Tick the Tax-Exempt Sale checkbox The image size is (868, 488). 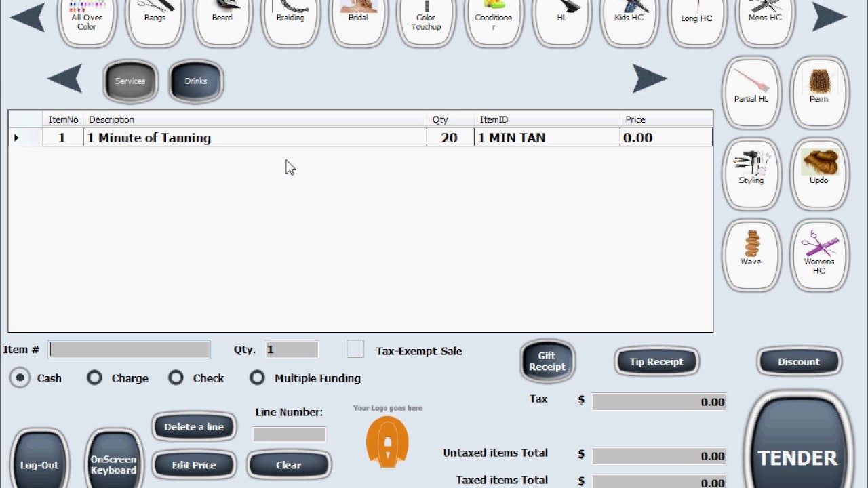click(x=355, y=349)
